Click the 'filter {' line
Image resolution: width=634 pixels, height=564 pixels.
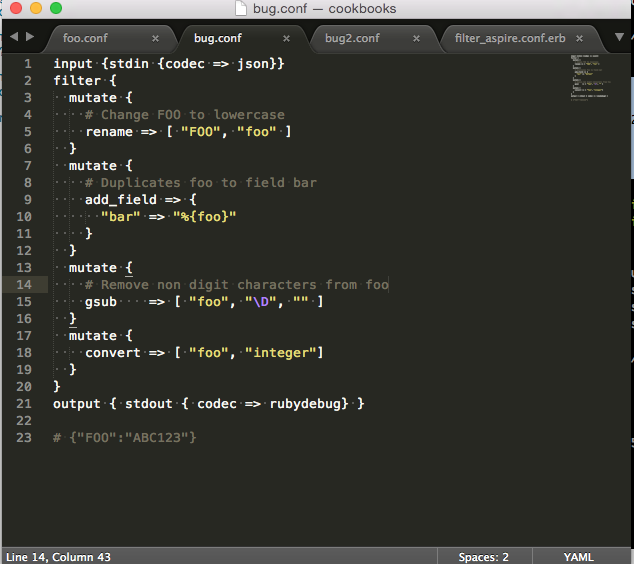(x=85, y=80)
